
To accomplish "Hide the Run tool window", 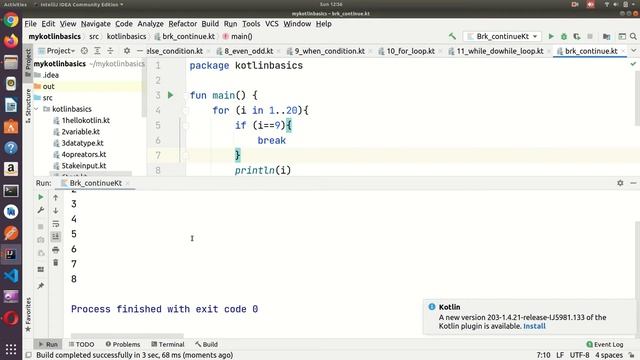I will 633,183.
